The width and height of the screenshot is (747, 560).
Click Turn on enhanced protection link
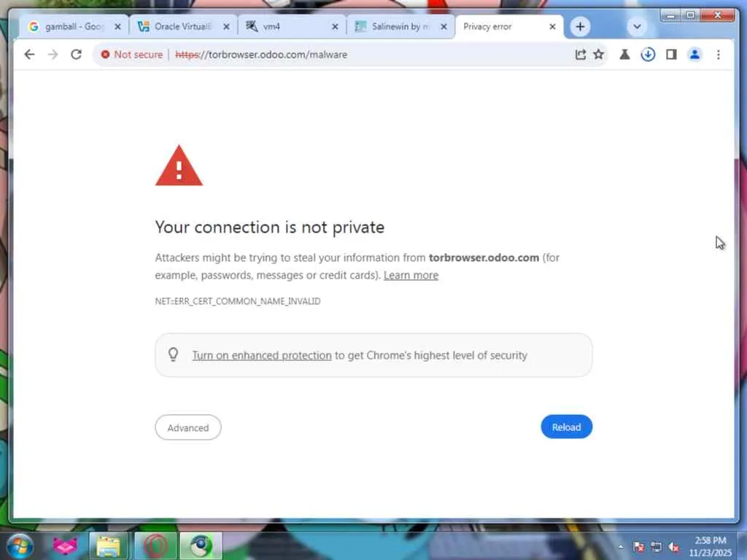(x=262, y=355)
